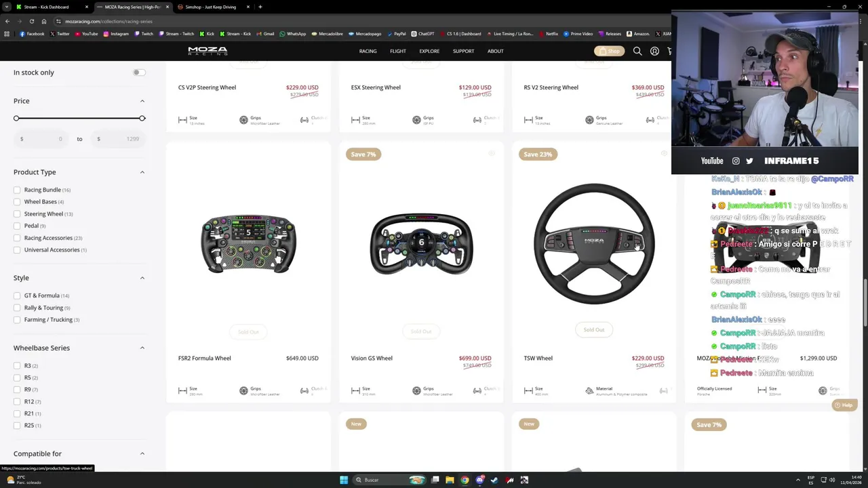This screenshot has width=868, height=488.
Task: Check the Racing Bundle filter
Action: [17, 190]
